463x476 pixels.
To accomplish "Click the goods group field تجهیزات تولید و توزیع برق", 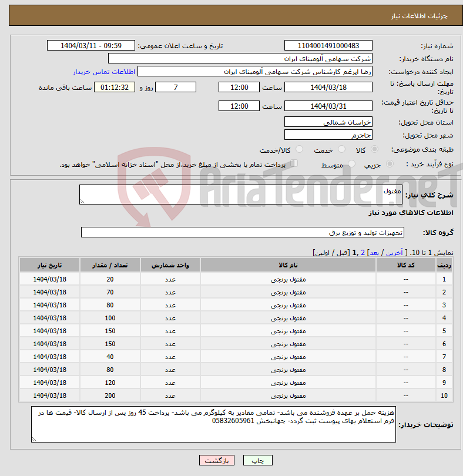I will pyautogui.click(x=242, y=232).
